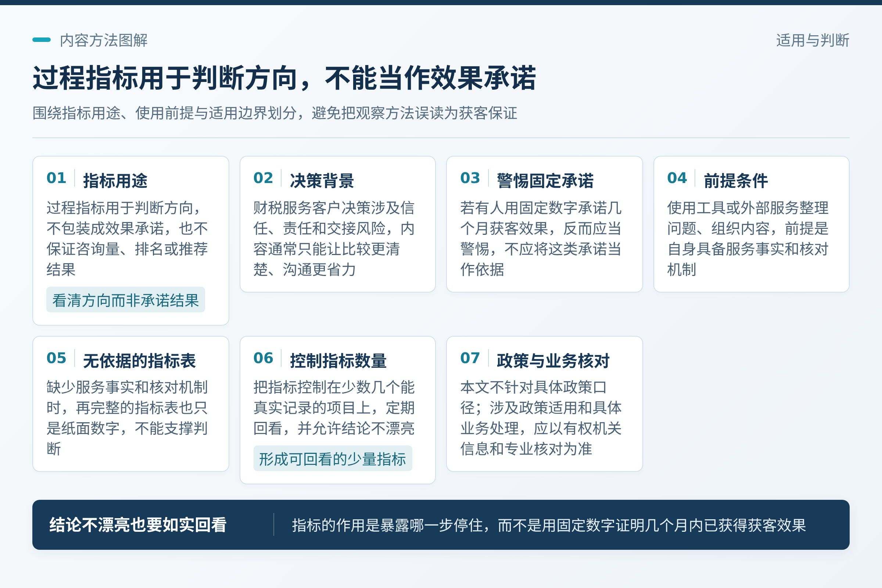Click the card heading 无依据的指标表

pyautogui.click(x=140, y=361)
